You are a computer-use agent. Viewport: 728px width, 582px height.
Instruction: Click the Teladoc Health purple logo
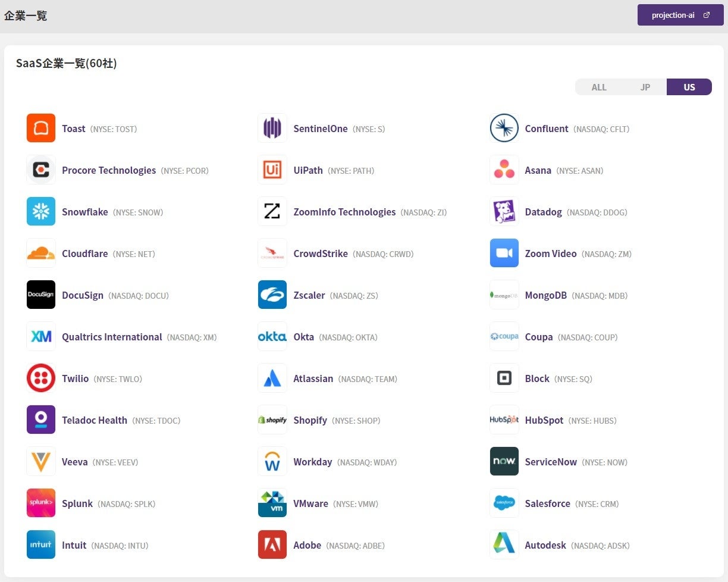coord(41,420)
